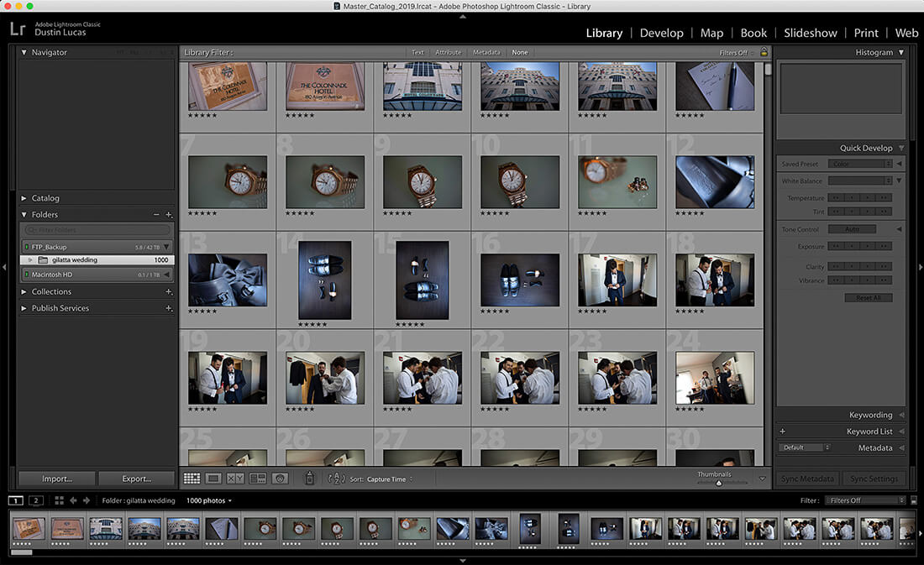
Task: Collapse the Histogram panel
Action: (901, 52)
